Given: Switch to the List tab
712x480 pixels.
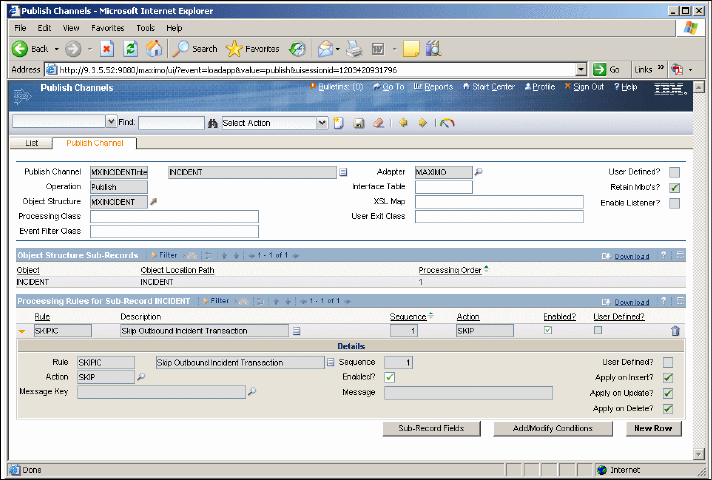Looking at the screenshot, I should pos(32,143).
